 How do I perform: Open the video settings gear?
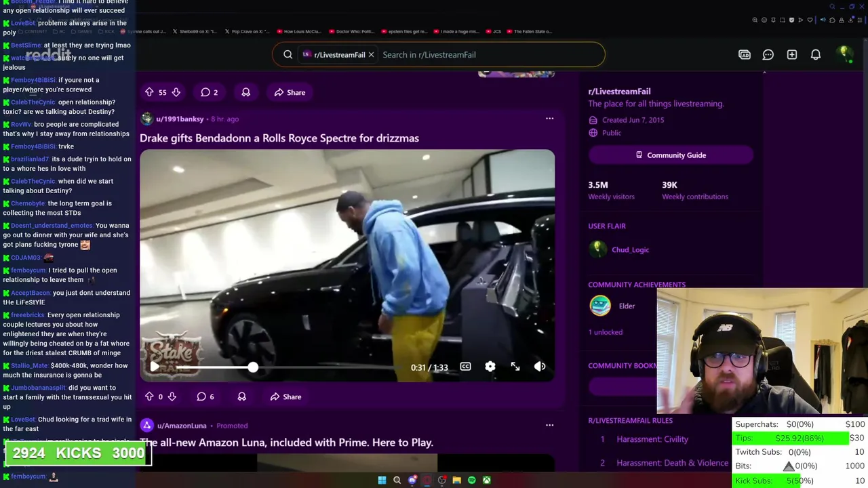coord(490,367)
